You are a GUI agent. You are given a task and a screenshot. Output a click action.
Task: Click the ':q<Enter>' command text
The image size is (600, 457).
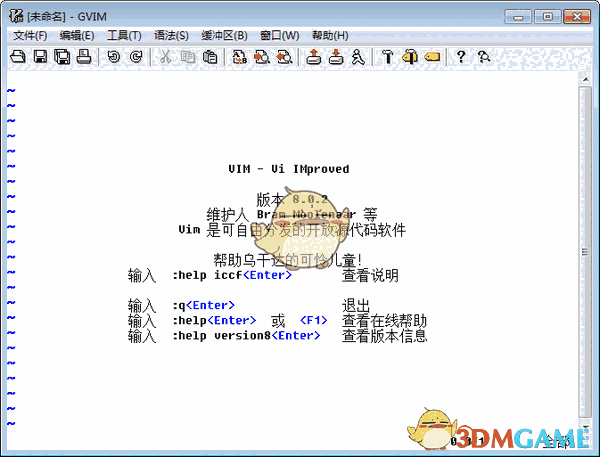point(203,305)
